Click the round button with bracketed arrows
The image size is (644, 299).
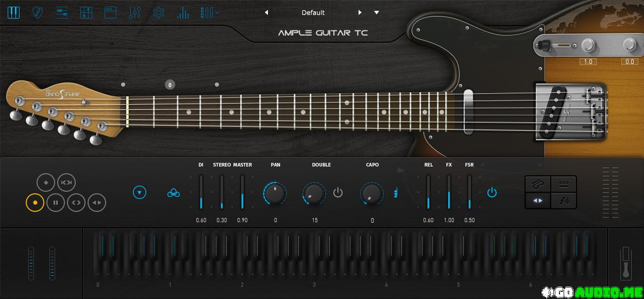(x=66, y=182)
